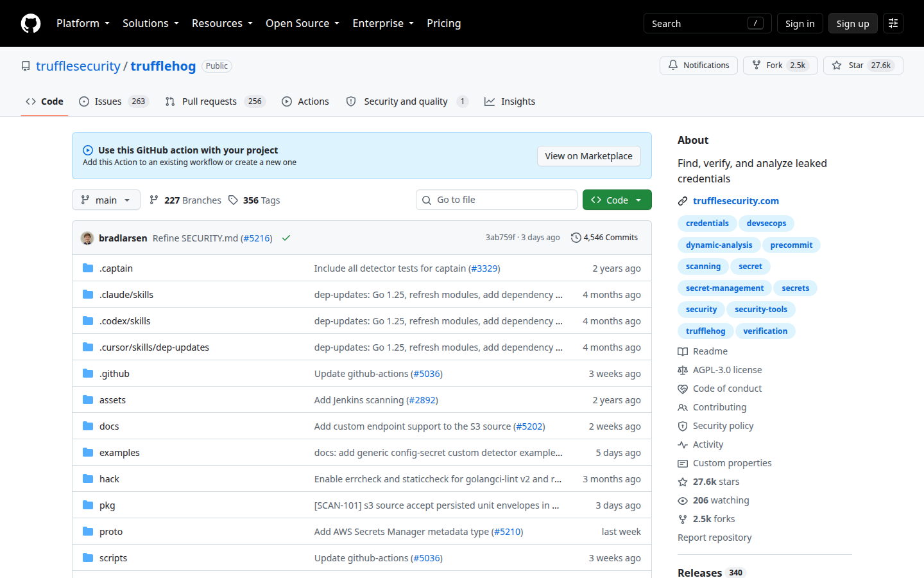Click the GitHub logo icon

(x=31, y=23)
